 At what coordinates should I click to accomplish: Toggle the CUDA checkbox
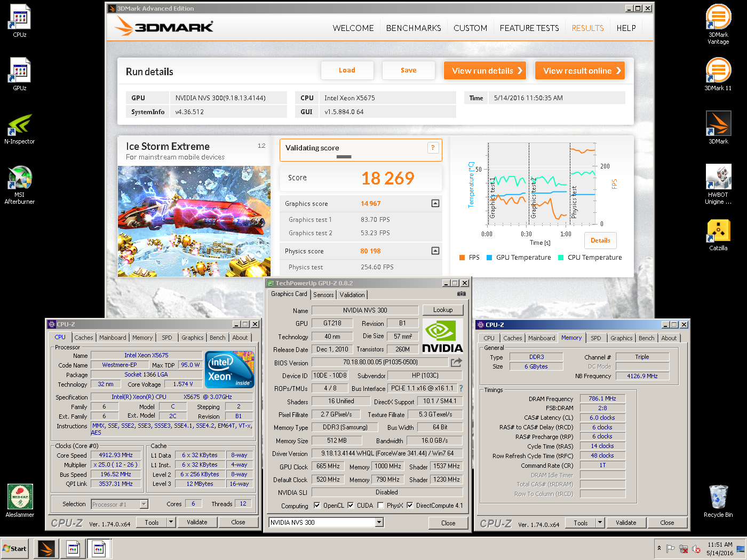click(x=351, y=505)
